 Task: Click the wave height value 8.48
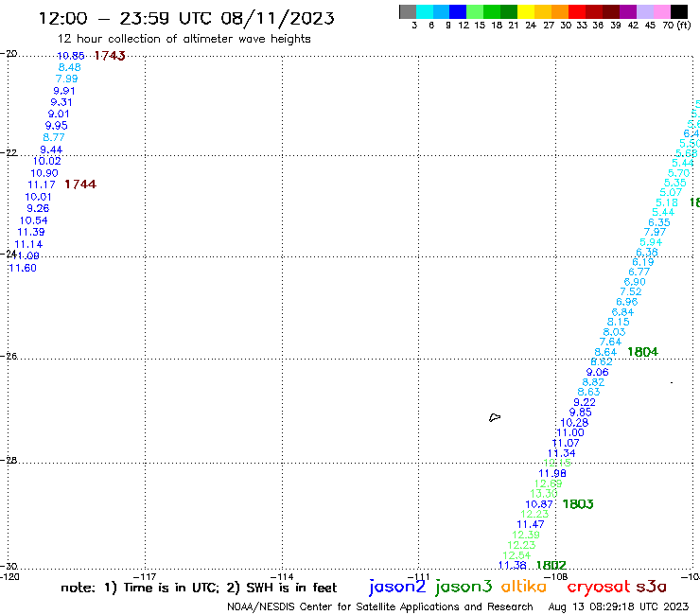70,67
